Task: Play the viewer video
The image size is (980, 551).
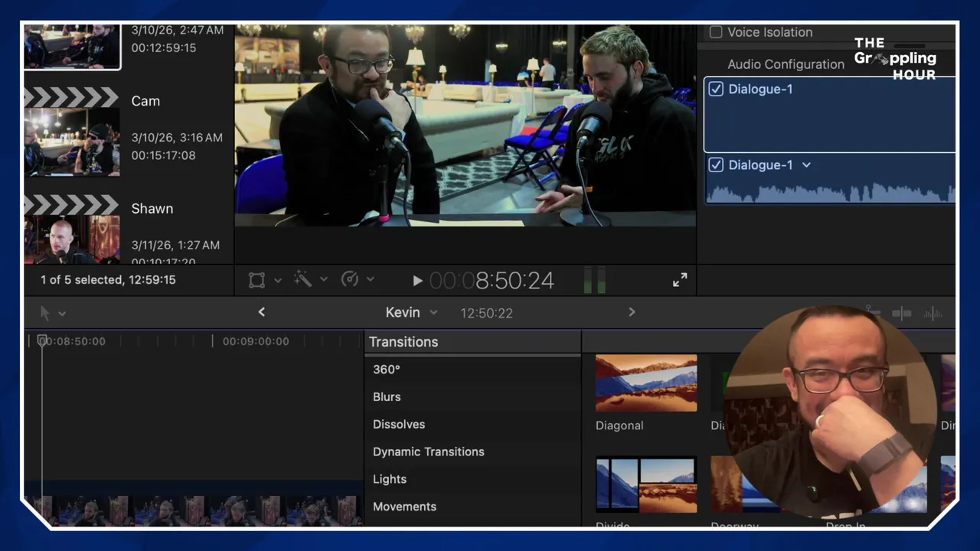Action: pyautogui.click(x=417, y=281)
